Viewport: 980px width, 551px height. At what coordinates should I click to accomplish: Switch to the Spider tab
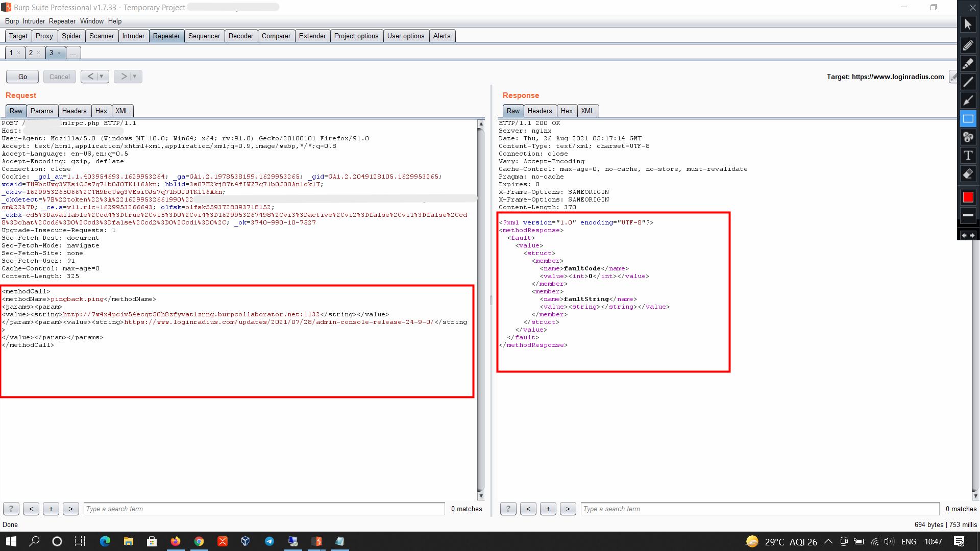(71, 36)
